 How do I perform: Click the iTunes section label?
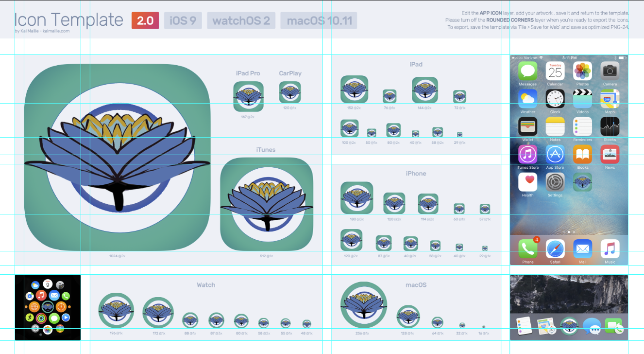(266, 150)
